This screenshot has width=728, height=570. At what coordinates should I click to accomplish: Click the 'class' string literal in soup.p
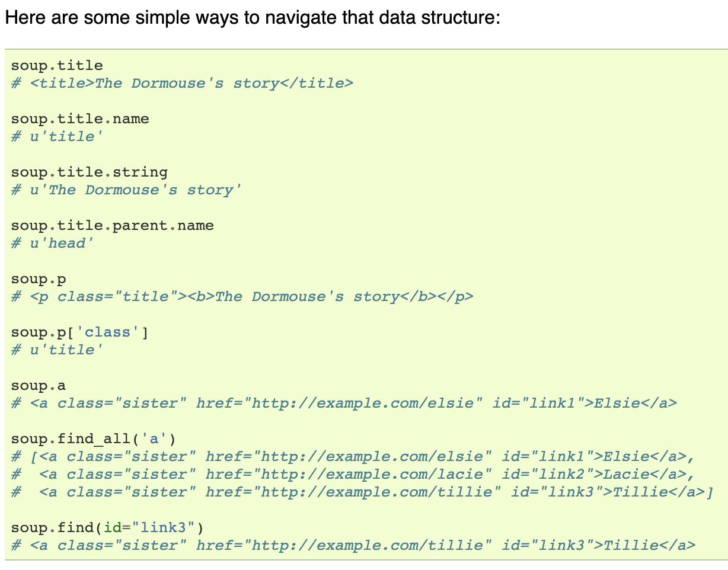click(108, 332)
